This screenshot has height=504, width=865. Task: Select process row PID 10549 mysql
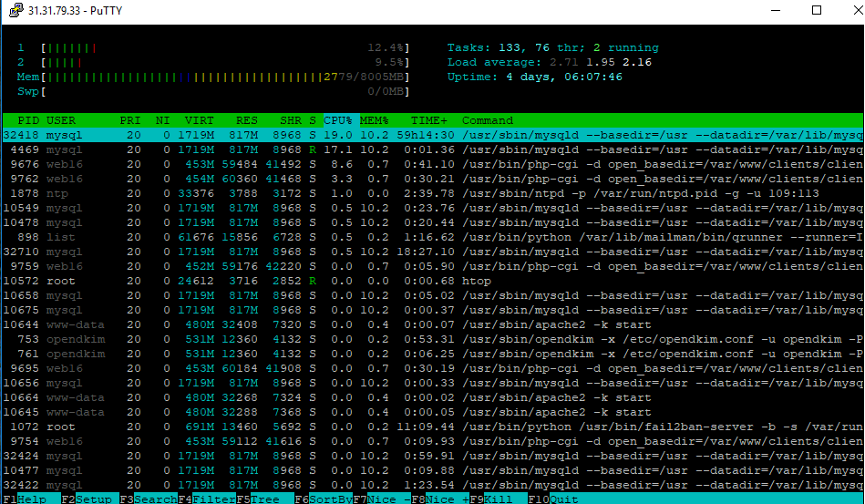click(x=432, y=208)
